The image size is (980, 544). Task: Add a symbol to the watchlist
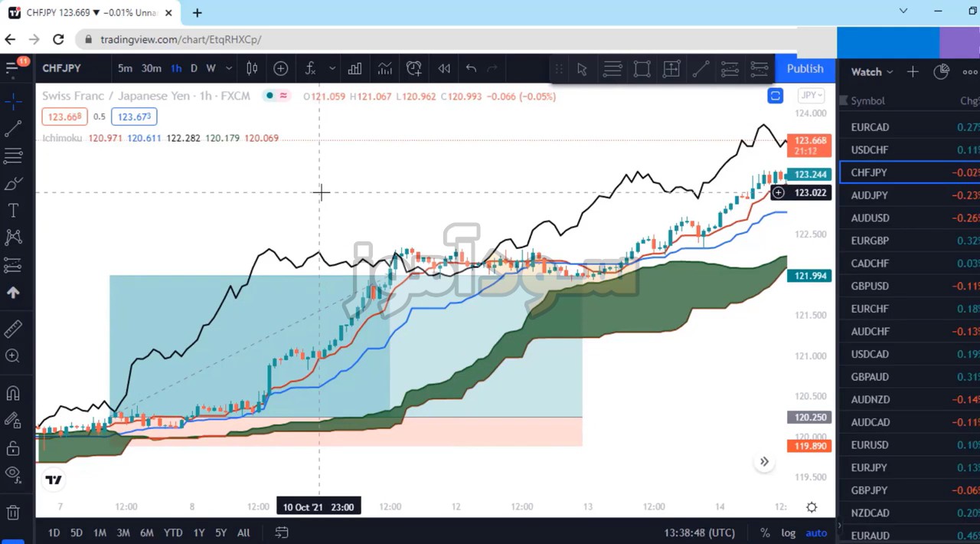[x=913, y=72]
